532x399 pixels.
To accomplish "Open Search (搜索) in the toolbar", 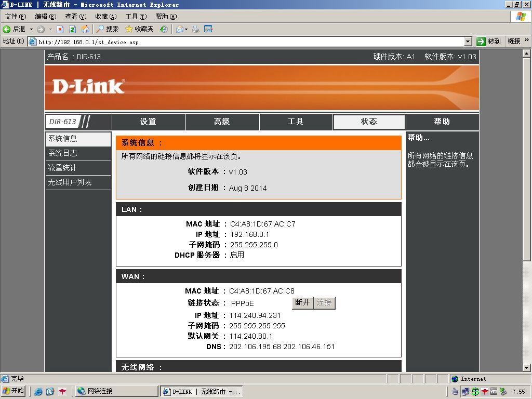I will (107, 29).
